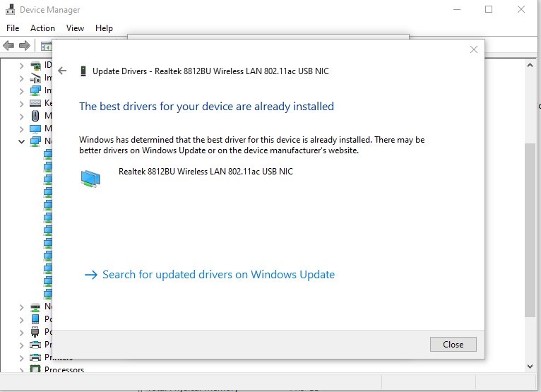This screenshot has height=392, width=541.
Task: Click the USB device icon in dialog title
Action: [83, 71]
